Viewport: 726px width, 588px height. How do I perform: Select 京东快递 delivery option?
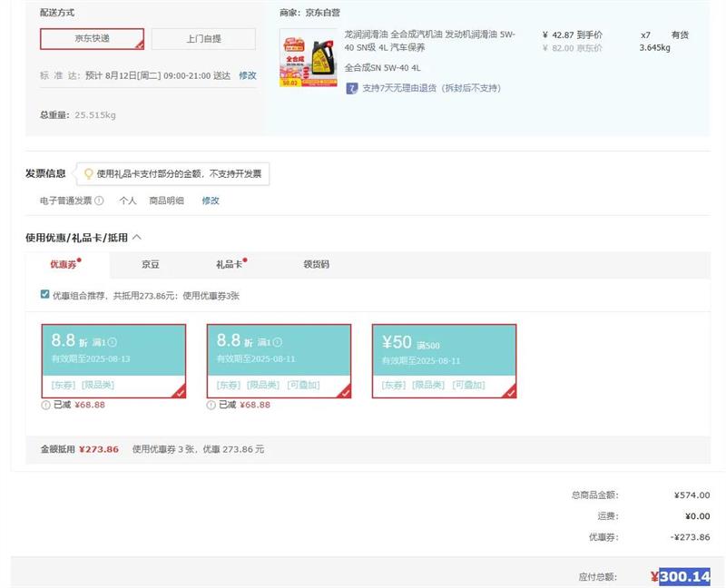[92, 39]
